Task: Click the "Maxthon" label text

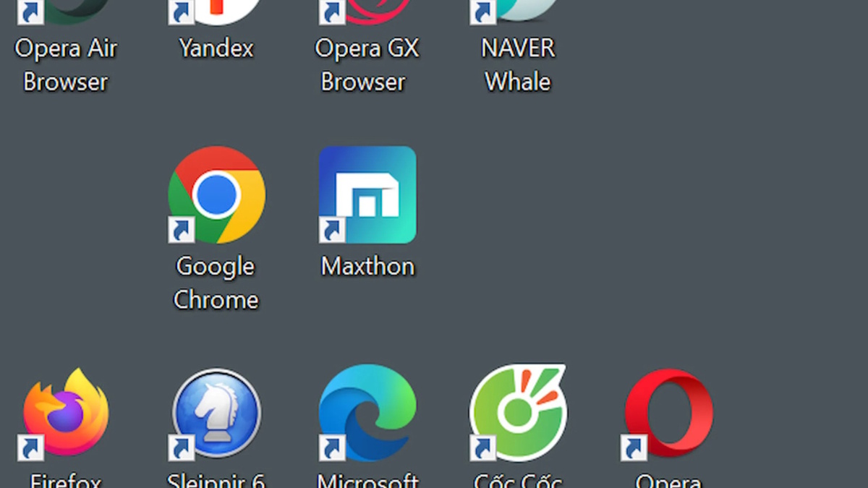Action: pyautogui.click(x=367, y=266)
